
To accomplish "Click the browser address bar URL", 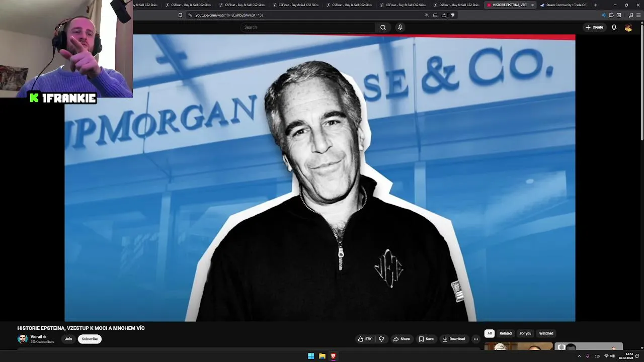I will tap(229, 15).
